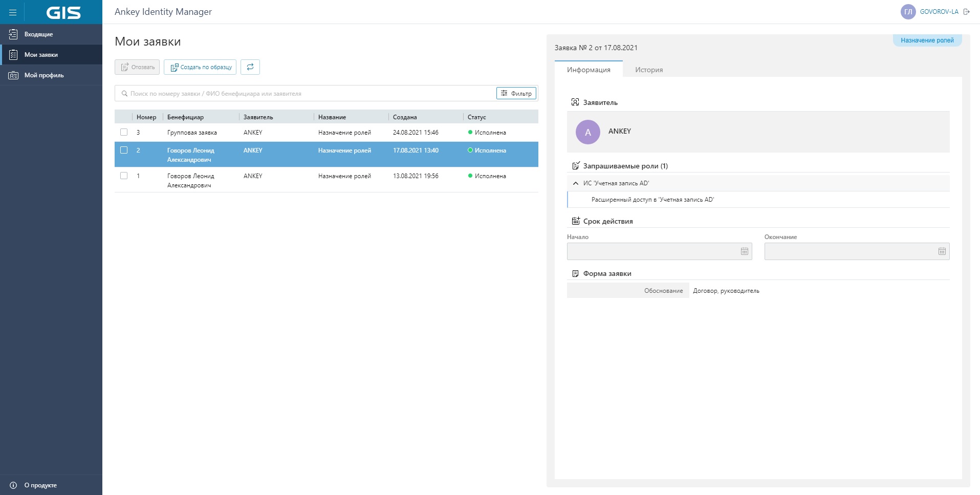Viewport: 980px width, 495px height.
Task: Click the Форма заявки section icon
Action: click(575, 273)
